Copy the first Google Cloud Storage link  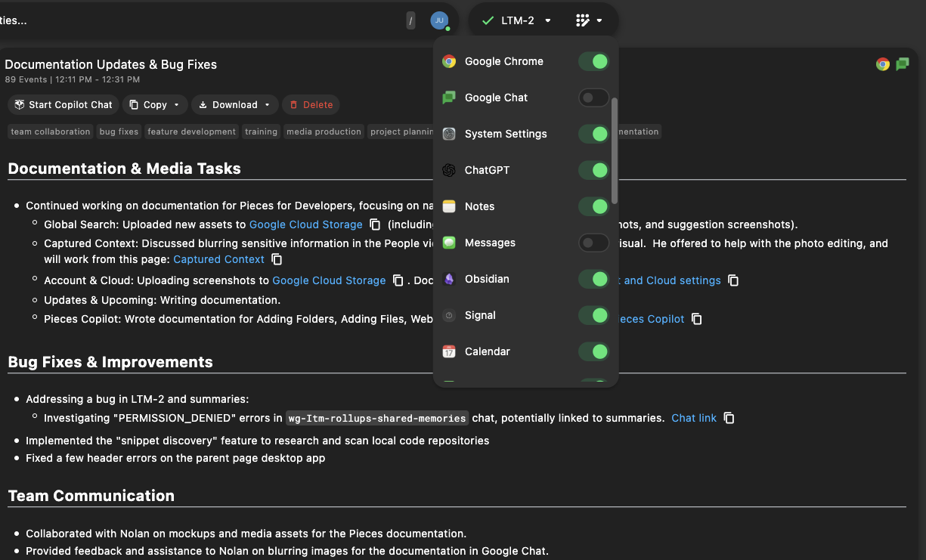pyautogui.click(x=375, y=224)
